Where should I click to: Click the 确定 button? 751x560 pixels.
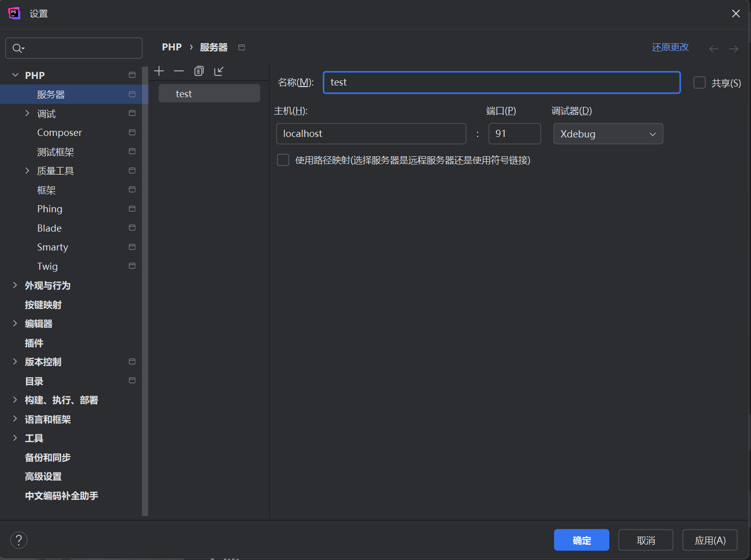[x=581, y=540]
